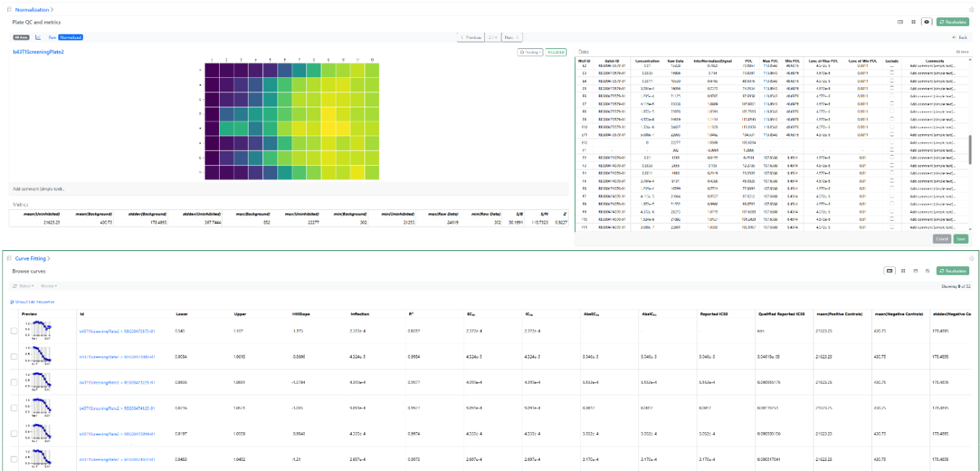Save the plate data changes
980x471 pixels.
pos(961,239)
